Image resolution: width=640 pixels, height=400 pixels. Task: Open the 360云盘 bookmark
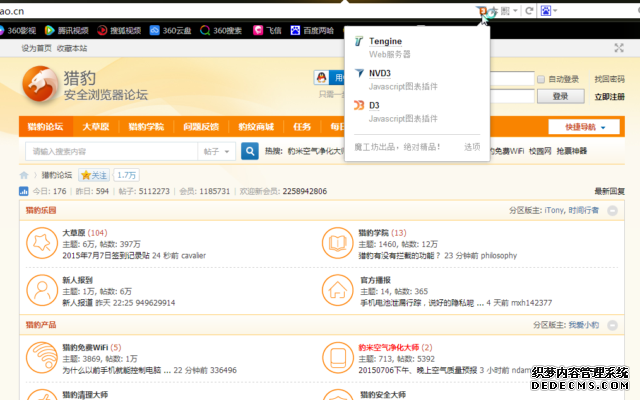point(170,31)
